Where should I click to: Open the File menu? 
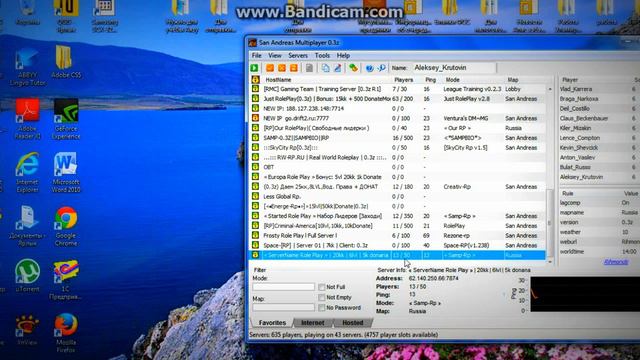point(256,56)
